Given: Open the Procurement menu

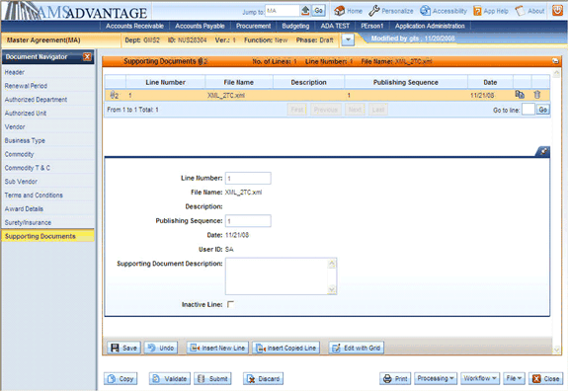Looking at the screenshot, I should click(253, 26).
